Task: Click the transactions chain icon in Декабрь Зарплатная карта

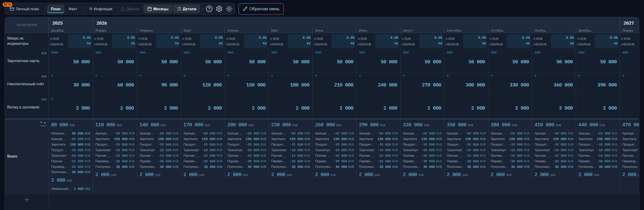Action: pyautogui.click(x=55, y=52)
